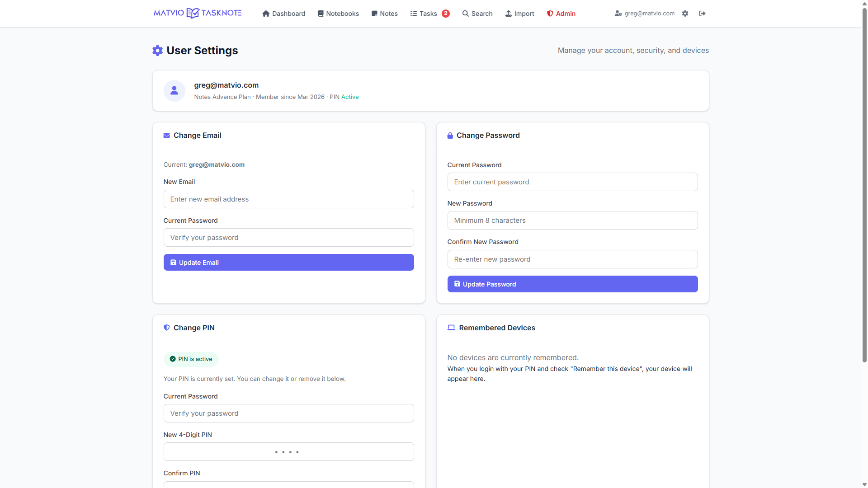The image size is (868, 488).
Task: Click the user avatar profile icon
Action: coord(174,91)
